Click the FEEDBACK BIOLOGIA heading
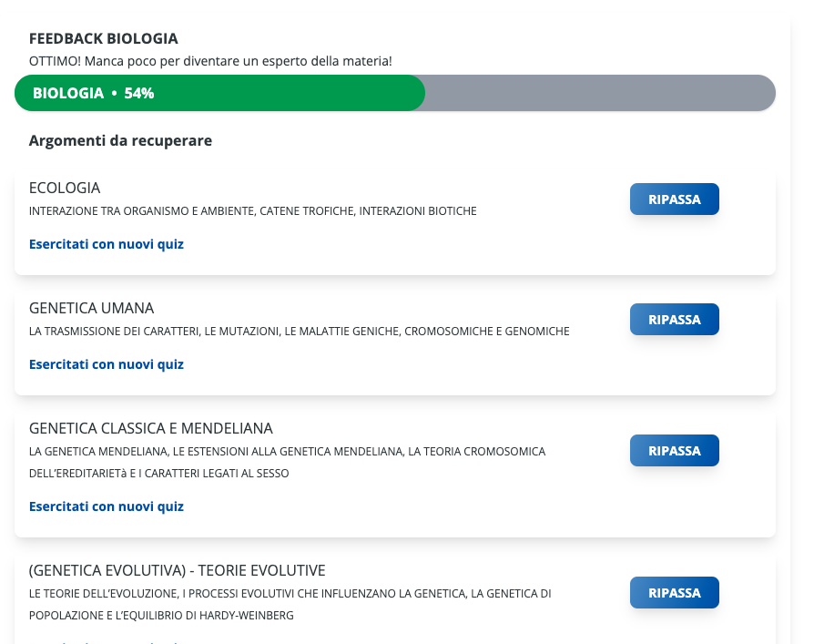Image resolution: width=814 pixels, height=644 pixels. click(104, 38)
